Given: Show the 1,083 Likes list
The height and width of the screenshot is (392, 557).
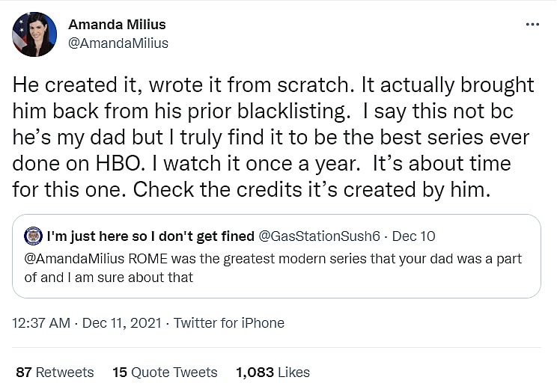Looking at the screenshot, I should tap(273, 372).
